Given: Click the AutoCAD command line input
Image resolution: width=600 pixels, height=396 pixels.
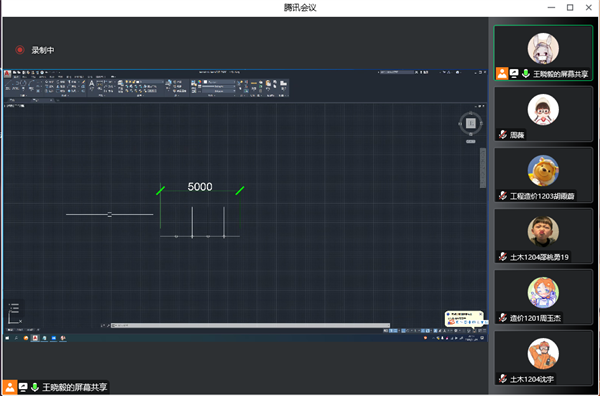Looking at the screenshot, I should pyautogui.click(x=250, y=326).
